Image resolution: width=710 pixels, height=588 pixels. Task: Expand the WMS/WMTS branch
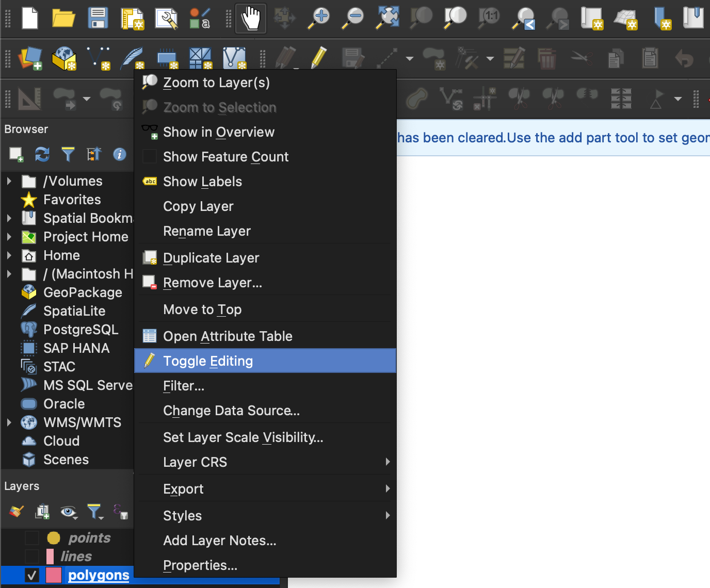(9, 422)
